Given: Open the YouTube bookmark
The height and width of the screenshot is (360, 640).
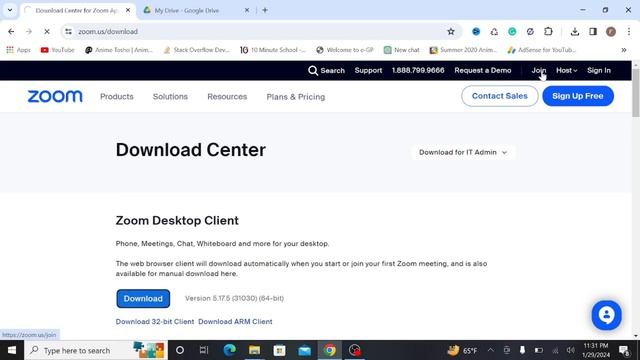Looking at the screenshot, I should coord(58,50).
